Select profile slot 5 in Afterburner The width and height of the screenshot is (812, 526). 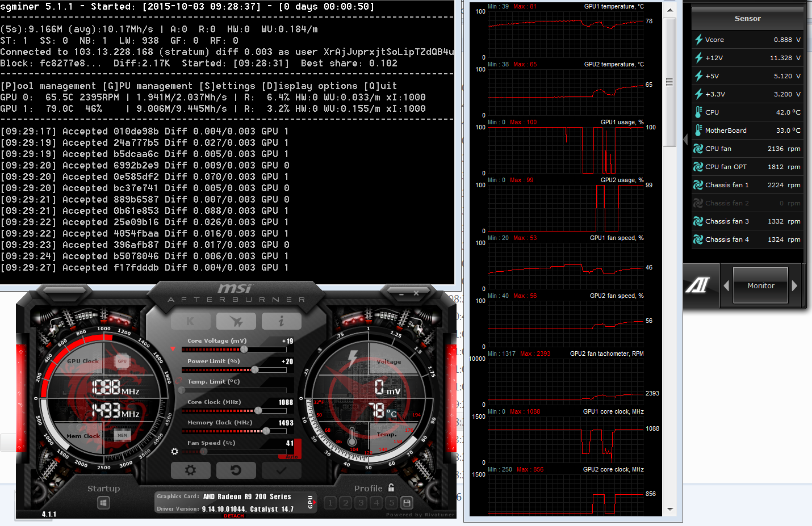[391, 503]
